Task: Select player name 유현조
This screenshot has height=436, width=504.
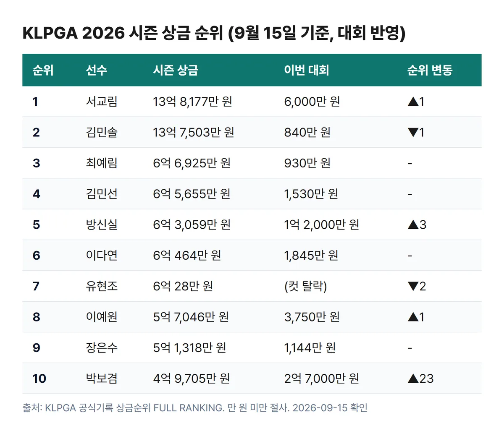Action: pos(102,286)
